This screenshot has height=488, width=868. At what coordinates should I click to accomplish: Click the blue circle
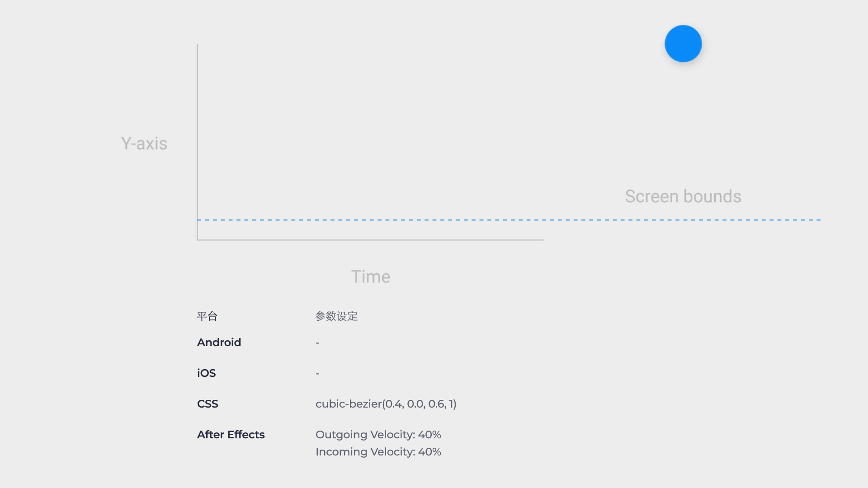[683, 44]
